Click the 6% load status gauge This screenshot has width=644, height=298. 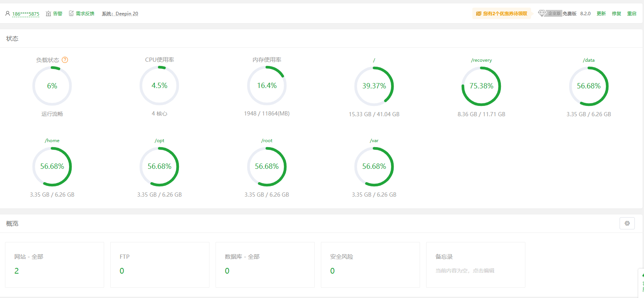[x=52, y=86]
